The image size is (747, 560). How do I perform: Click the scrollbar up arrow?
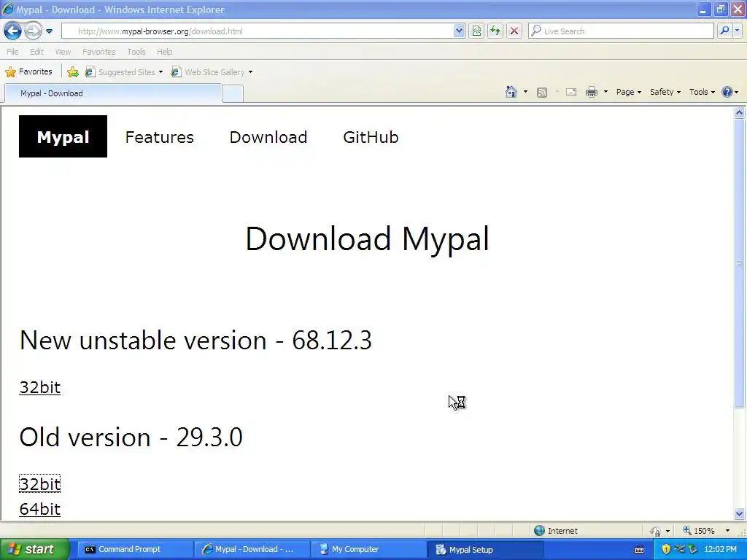(x=740, y=112)
